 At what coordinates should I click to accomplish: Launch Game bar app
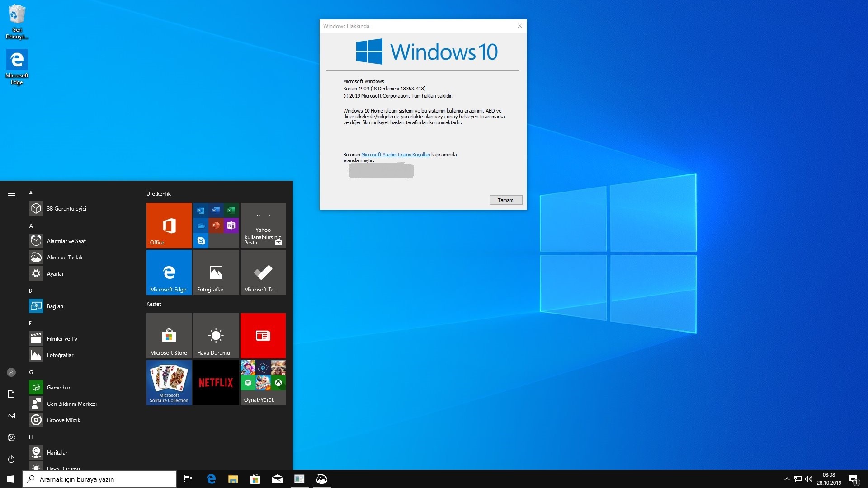click(x=81, y=387)
